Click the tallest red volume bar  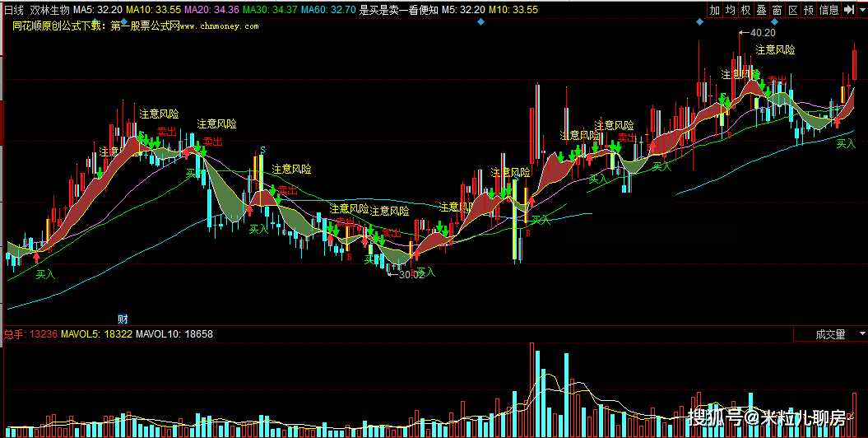click(532, 390)
